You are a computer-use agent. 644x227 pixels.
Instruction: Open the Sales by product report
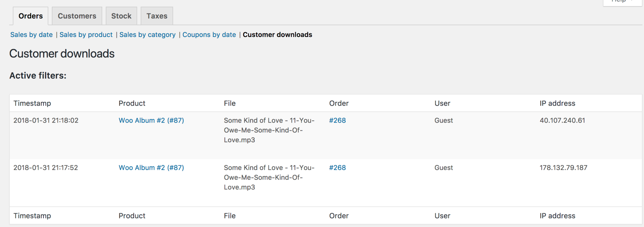(86, 34)
